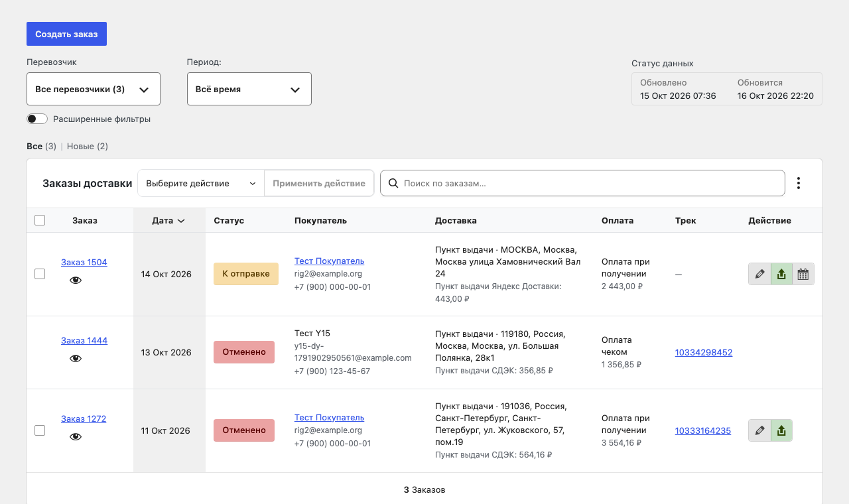Click the date 14 Окт 2026

click(166, 274)
